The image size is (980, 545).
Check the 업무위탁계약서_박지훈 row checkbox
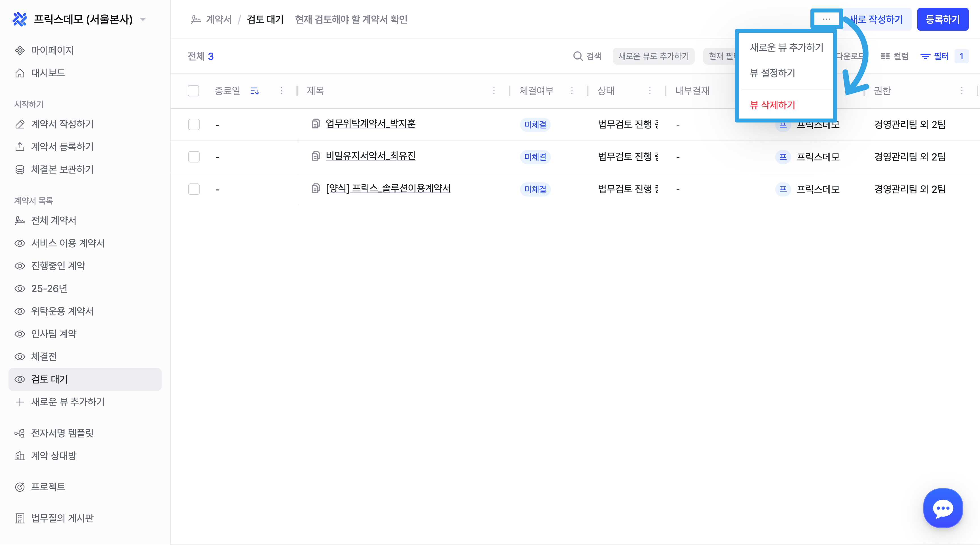coord(194,124)
